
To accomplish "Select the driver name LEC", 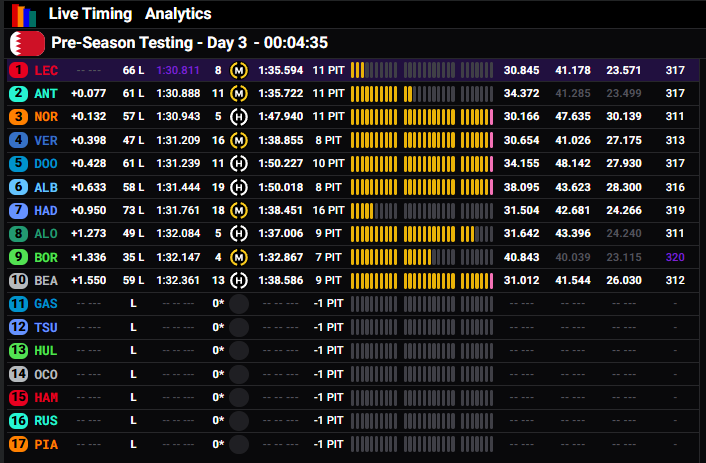I will coord(46,71).
